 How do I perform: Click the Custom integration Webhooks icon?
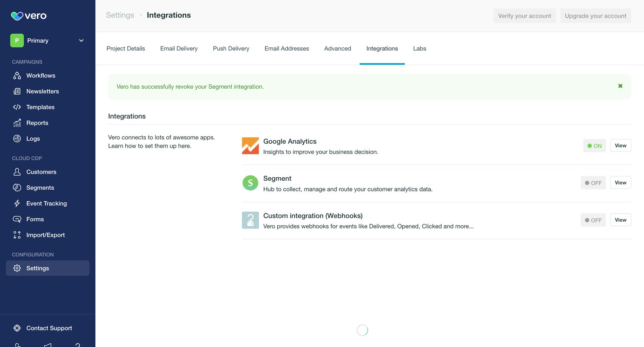pyautogui.click(x=250, y=220)
